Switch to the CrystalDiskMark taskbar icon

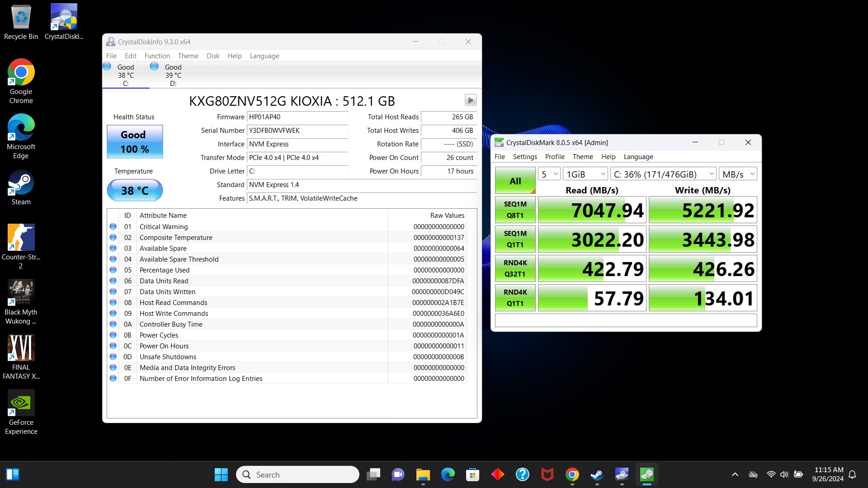[646, 474]
